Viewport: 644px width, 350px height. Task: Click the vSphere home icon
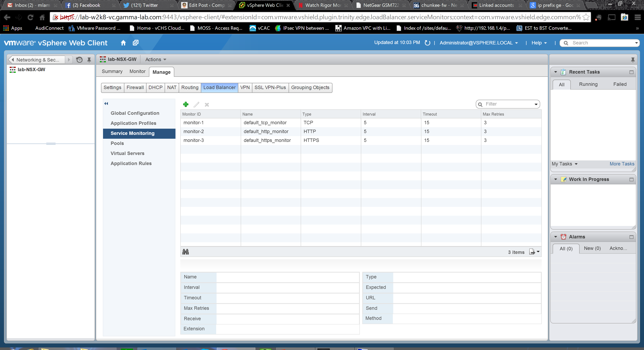pos(123,43)
